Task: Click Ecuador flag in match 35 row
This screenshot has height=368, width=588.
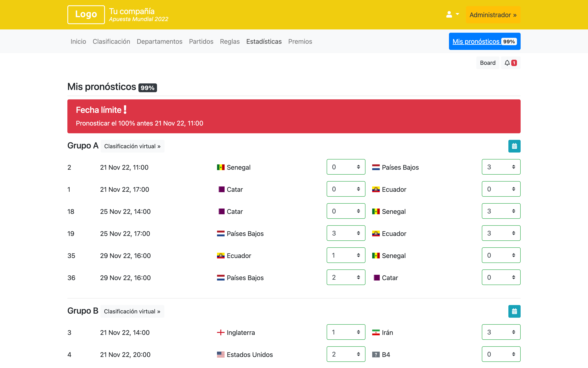Action: pyautogui.click(x=221, y=256)
